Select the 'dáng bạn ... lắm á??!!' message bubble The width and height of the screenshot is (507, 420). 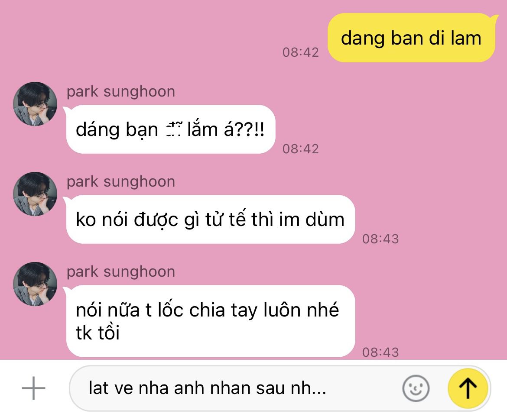click(170, 129)
